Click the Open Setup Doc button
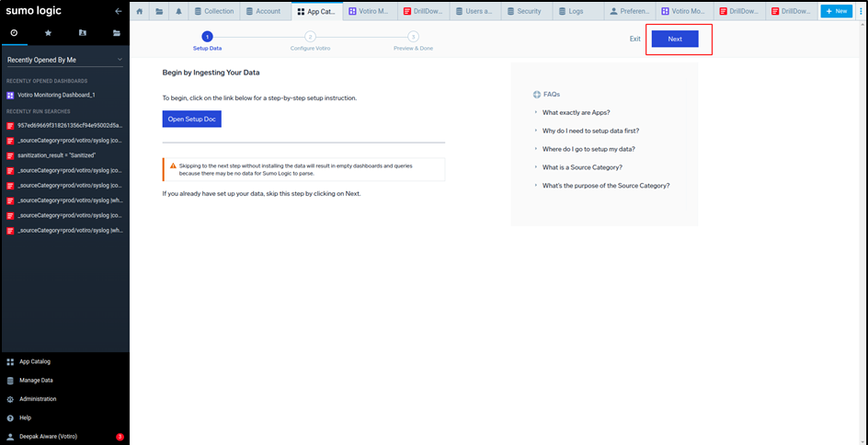 click(x=191, y=119)
